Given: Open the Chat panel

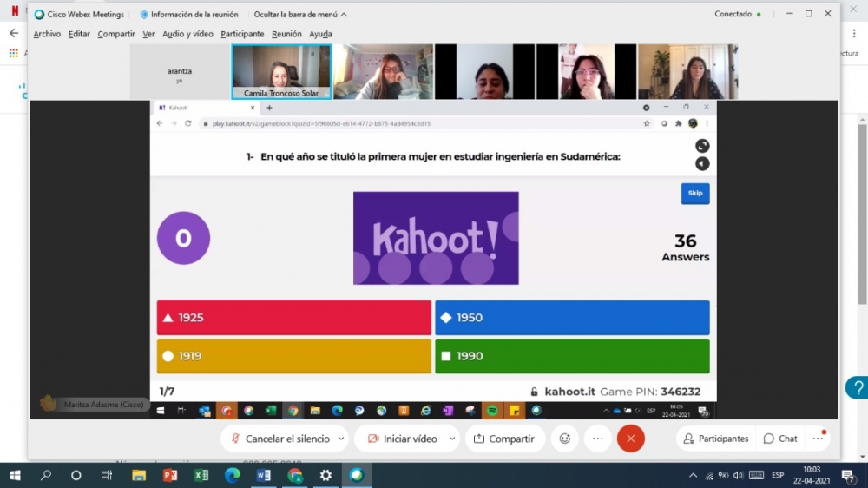Looking at the screenshot, I should tap(780, 439).
